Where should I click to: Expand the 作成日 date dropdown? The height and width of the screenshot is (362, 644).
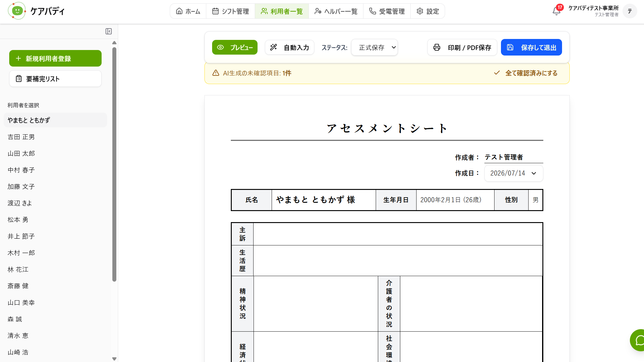[x=514, y=173]
